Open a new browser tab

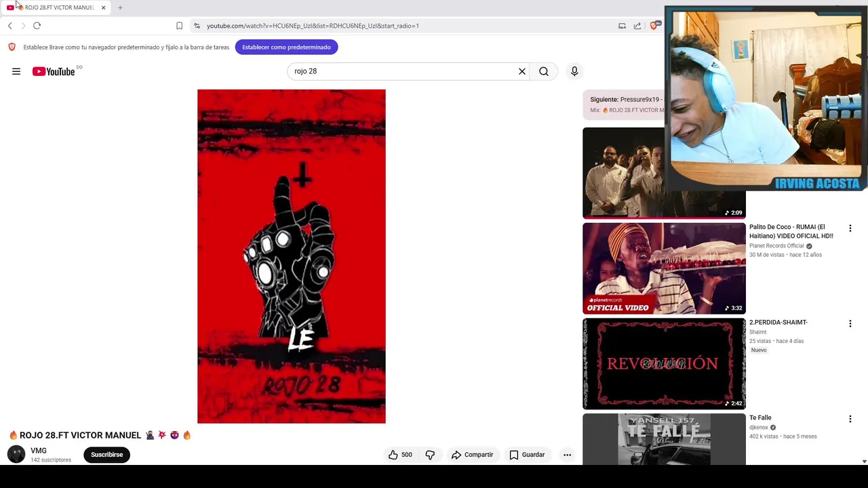click(x=120, y=7)
